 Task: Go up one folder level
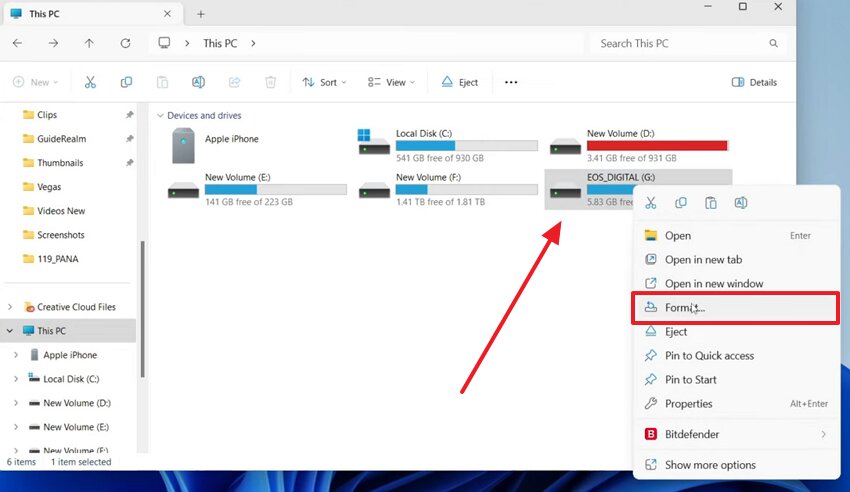pyautogui.click(x=89, y=43)
